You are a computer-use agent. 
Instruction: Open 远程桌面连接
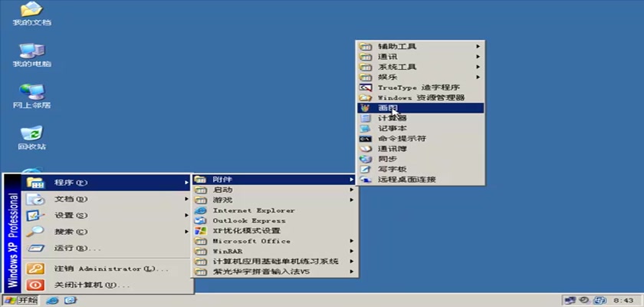click(420, 180)
